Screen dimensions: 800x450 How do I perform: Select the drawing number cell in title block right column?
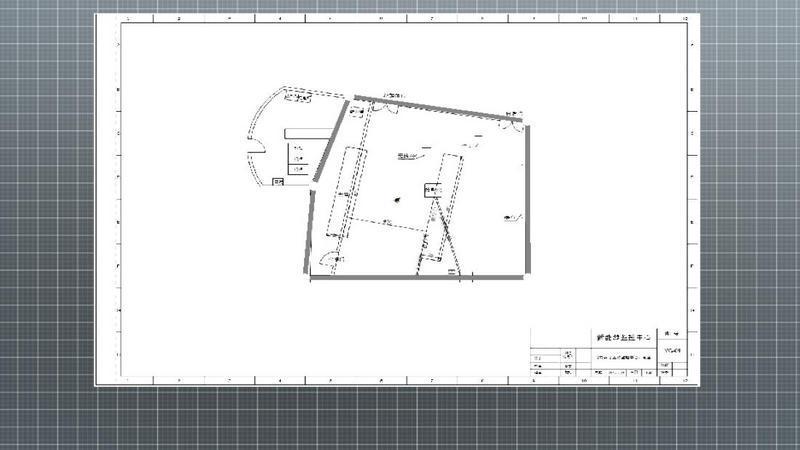[x=672, y=351]
